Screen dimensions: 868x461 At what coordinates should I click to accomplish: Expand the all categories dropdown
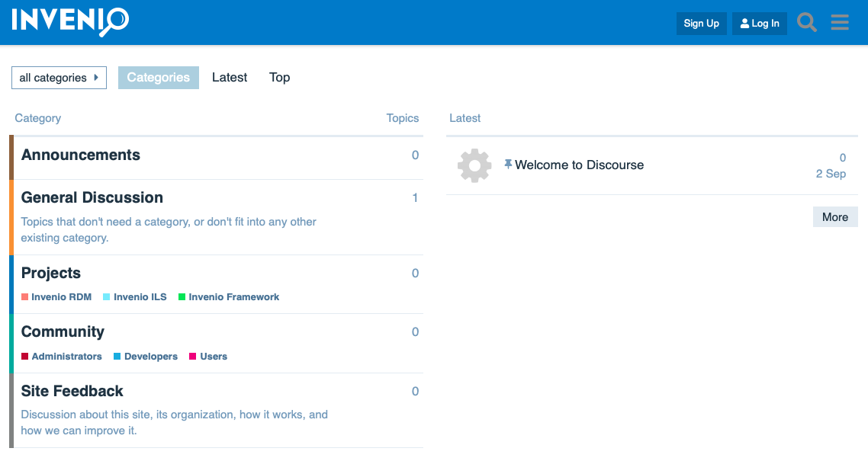(59, 78)
